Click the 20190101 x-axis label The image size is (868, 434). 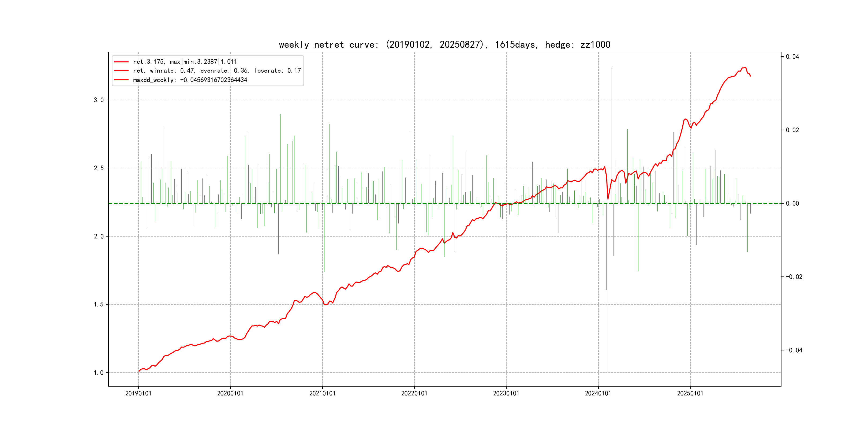coord(138,393)
